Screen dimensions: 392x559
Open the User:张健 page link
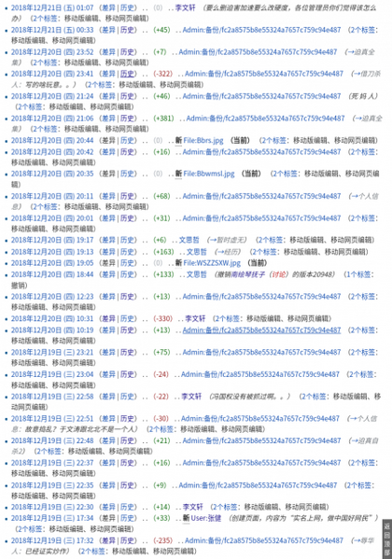(x=206, y=518)
